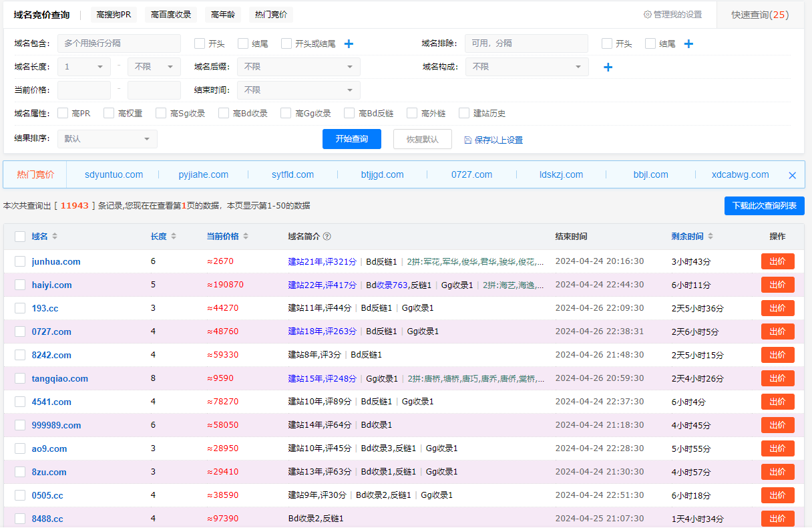Image resolution: width=812 pixels, height=530 pixels.
Task: Click the 开始查询 button
Action: [352, 139]
